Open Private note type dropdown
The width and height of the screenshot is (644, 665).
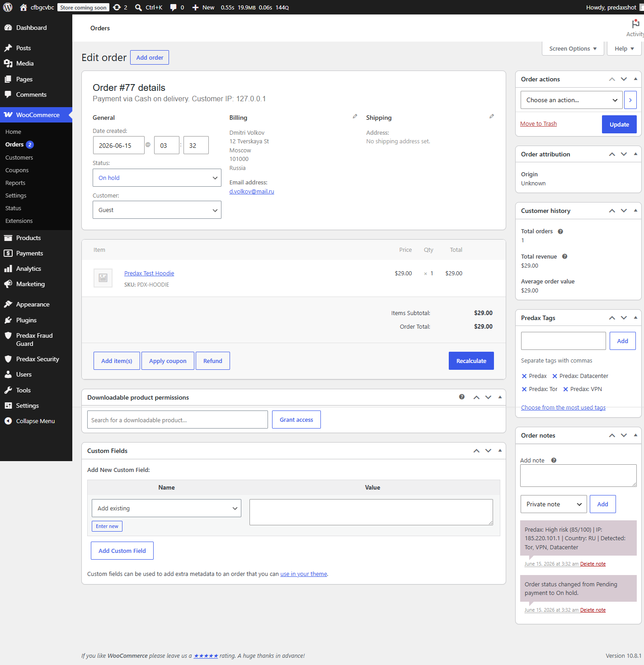click(x=554, y=504)
